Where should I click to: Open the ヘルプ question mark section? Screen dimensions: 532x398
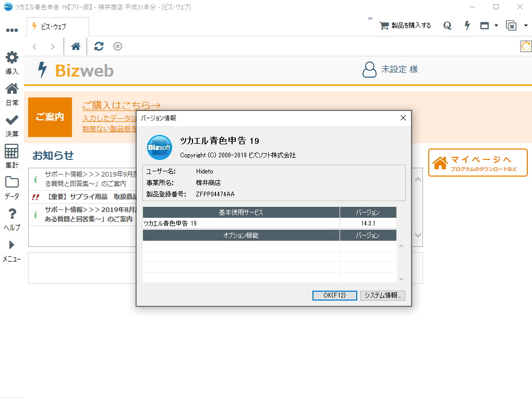pos(12,219)
